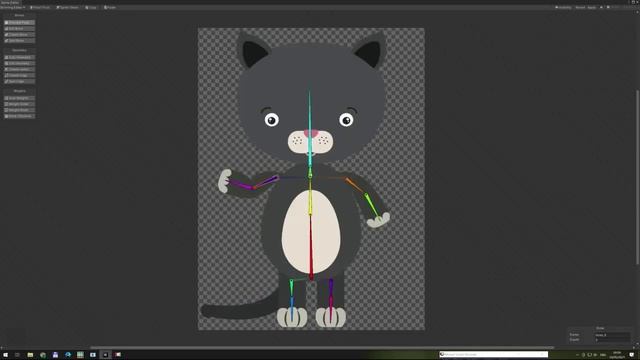Viewport: 640px width, 360px height.
Task: Click the Paste button in toolbar
Action: click(x=110, y=7)
